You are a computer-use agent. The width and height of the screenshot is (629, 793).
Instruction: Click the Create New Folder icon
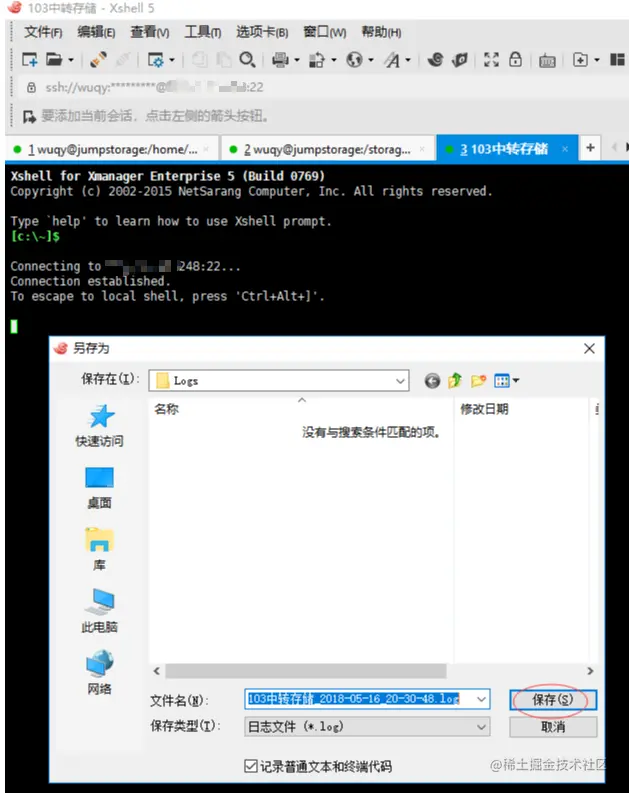(478, 380)
